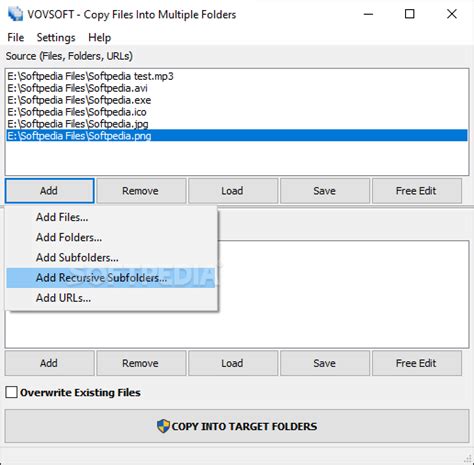Open Free Edit for the target list

coord(416,363)
